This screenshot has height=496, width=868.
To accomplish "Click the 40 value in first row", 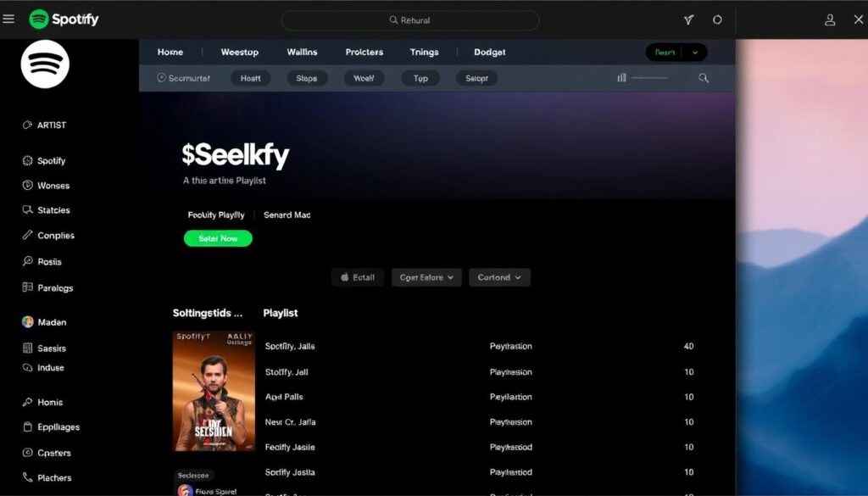I will click(x=688, y=346).
